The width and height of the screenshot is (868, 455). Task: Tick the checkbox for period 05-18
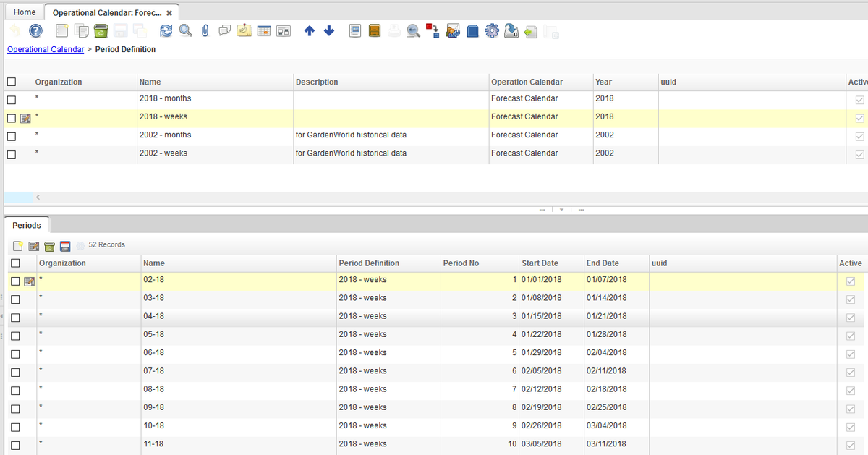(15, 336)
